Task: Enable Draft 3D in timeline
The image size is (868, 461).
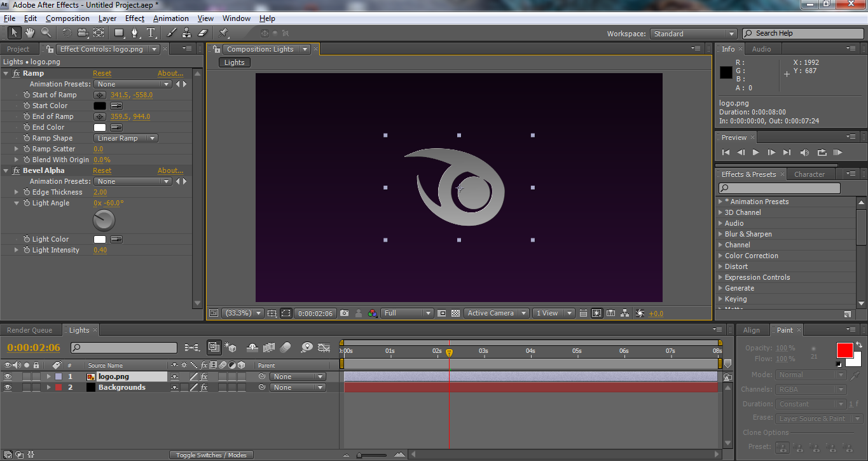Action: point(231,348)
